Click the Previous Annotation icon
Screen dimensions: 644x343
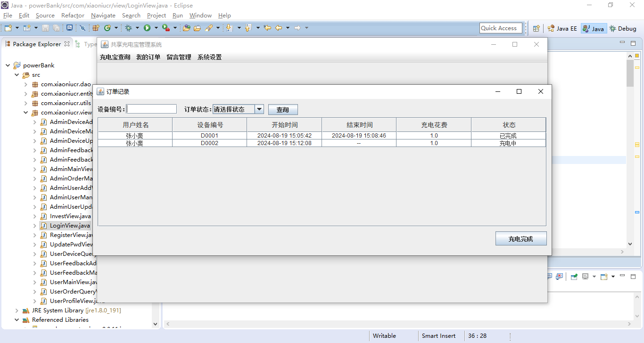coord(248,28)
